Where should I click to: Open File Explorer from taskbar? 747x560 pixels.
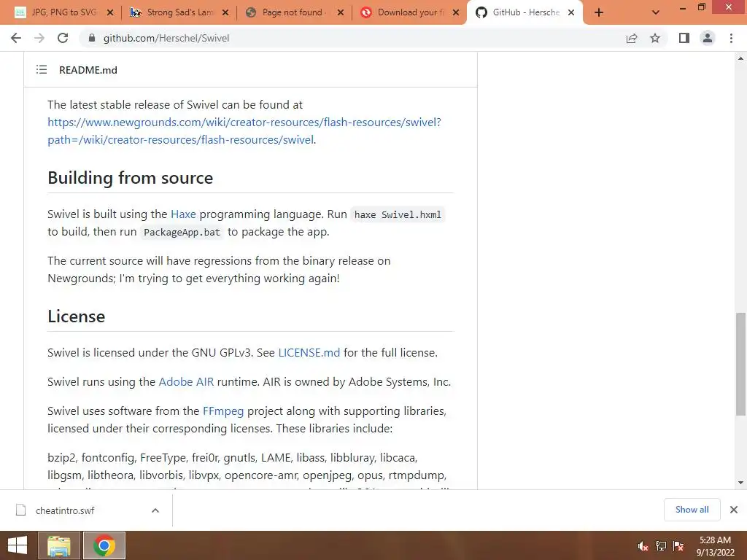59,545
